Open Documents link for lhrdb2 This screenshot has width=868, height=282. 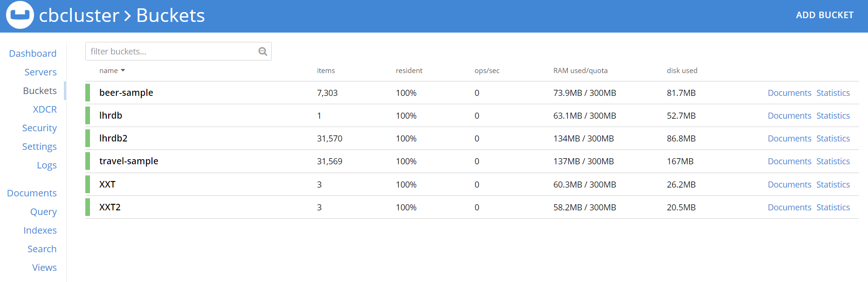789,138
